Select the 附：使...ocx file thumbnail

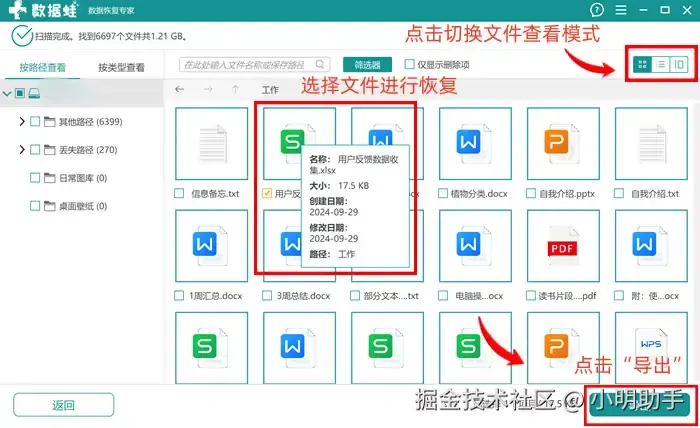pos(651,246)
